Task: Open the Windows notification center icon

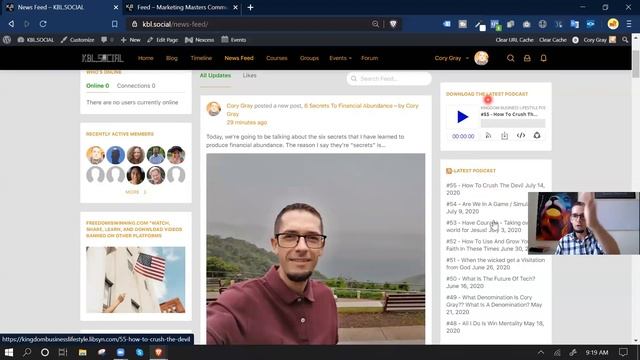Action: [623, 352]
